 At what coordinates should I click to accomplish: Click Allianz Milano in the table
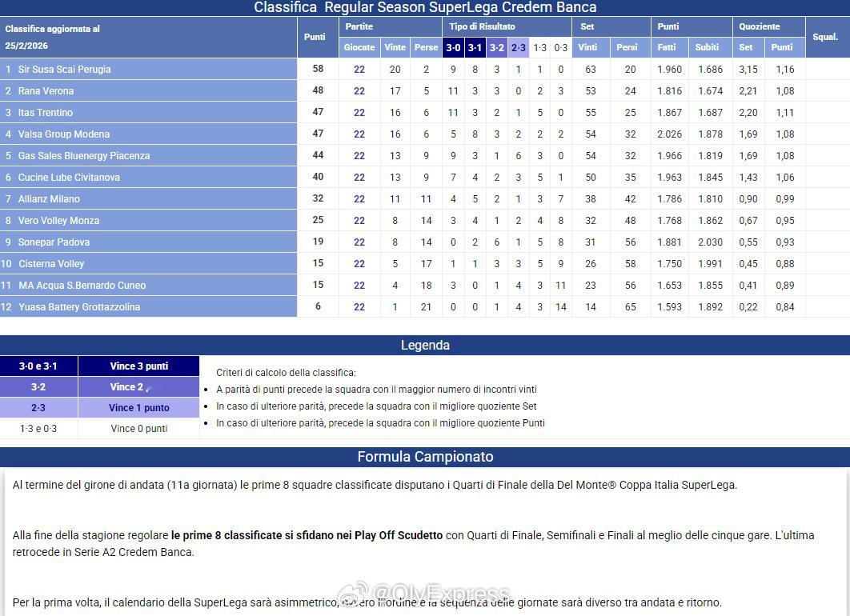[x=49, y=199]
